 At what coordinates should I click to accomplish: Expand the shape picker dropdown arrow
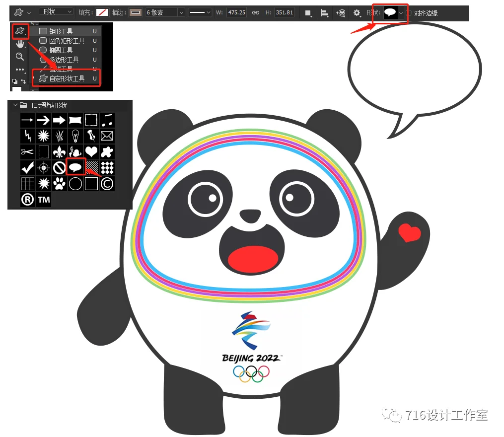coord(401,13)
